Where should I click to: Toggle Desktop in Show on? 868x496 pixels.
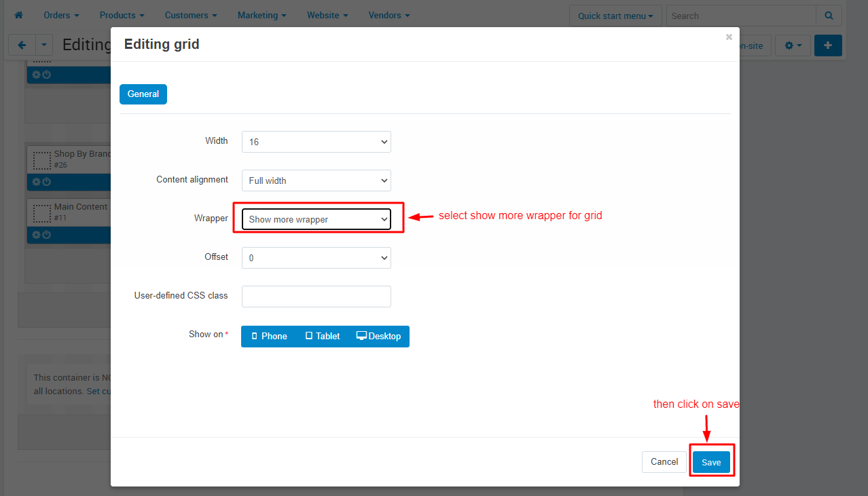(379, 337)
